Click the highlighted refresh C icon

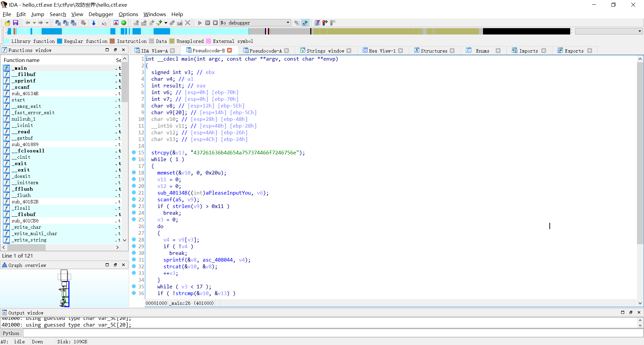point(305,23)
